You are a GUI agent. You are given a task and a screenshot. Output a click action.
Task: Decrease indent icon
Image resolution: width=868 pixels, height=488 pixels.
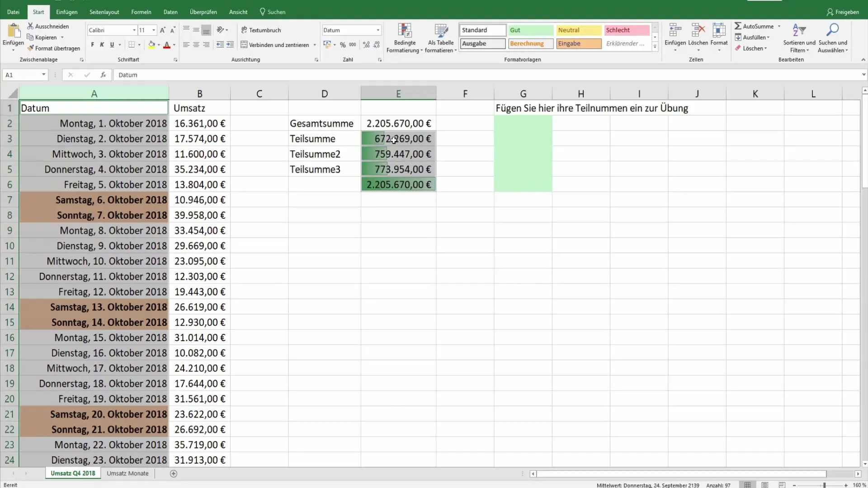point(220,45)
